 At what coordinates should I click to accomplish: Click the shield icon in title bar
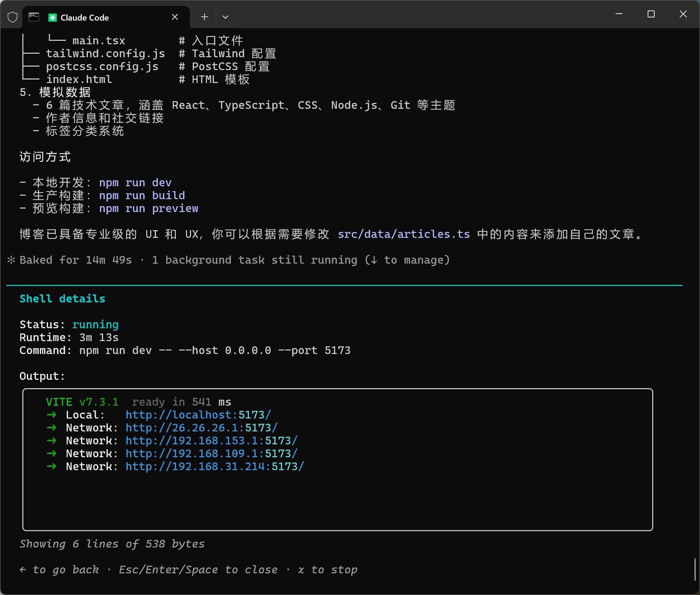pyautogui.click(x=13, y=17)
